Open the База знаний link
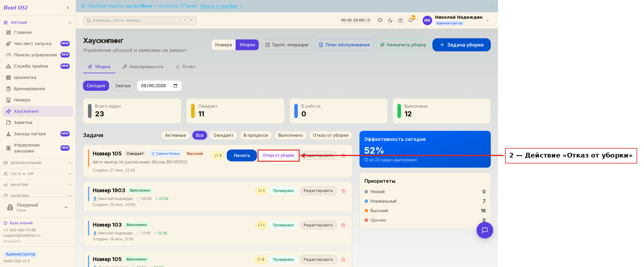This screenshot has height=267, width=644. tap(18, 223)
